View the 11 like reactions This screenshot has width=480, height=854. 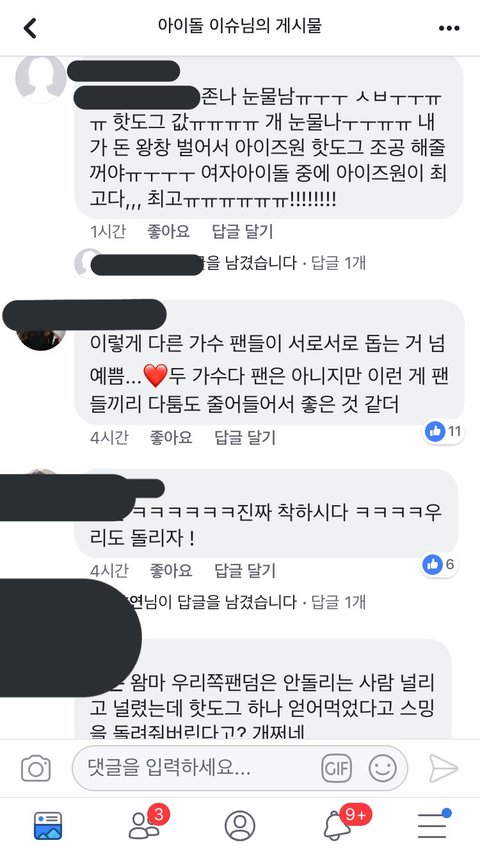coord(443,432)
